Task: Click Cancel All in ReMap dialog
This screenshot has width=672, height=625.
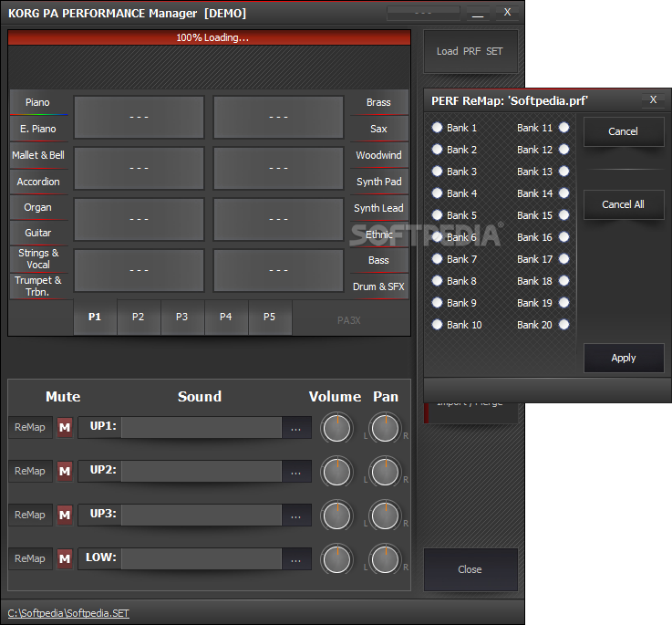Action: click(624, 204)
